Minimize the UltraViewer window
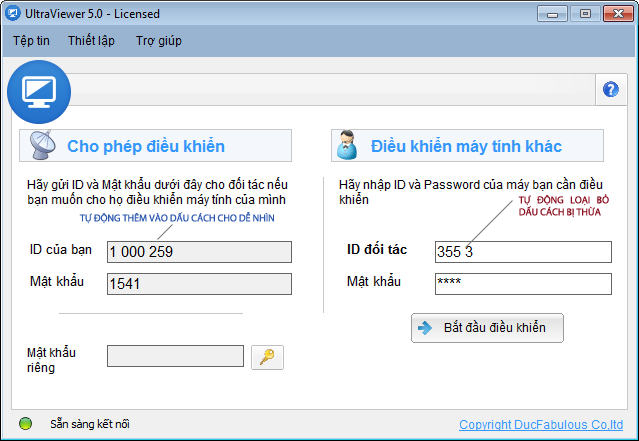Screen dimensions: 639x441 coord(552,13)
